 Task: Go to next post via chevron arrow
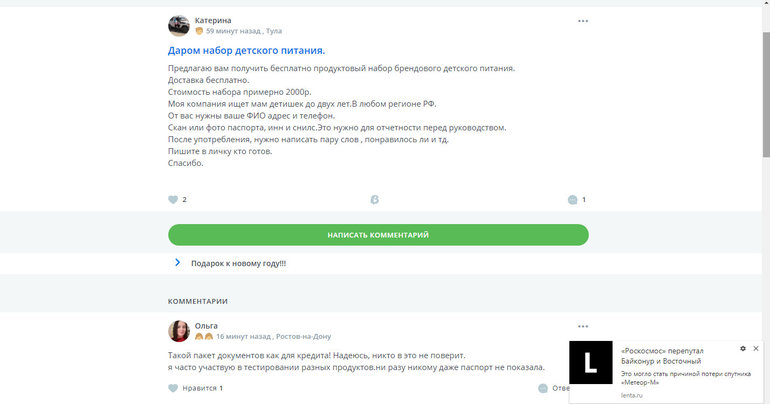177,263
